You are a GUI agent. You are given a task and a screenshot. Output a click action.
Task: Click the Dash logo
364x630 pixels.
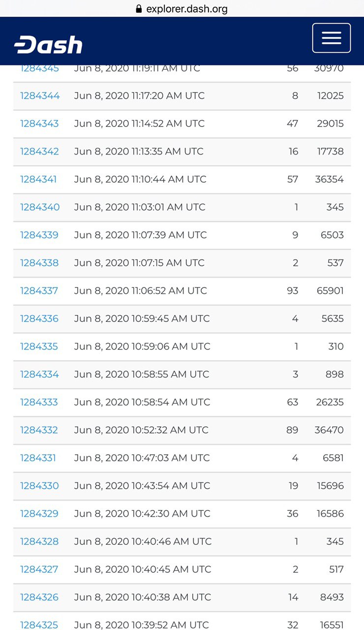click(48, 45)
